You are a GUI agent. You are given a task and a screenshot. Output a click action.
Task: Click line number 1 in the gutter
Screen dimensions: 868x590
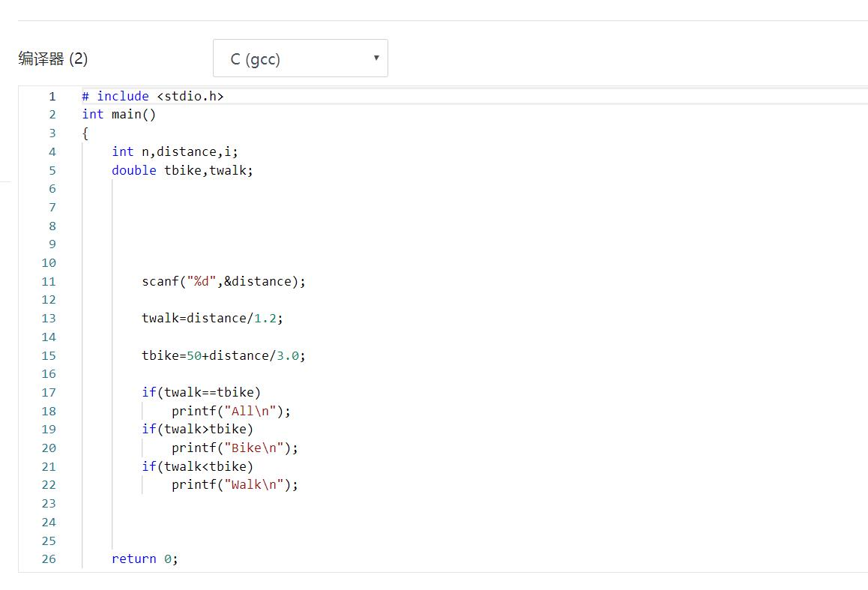pyautogui.click(x=52, y=96)
